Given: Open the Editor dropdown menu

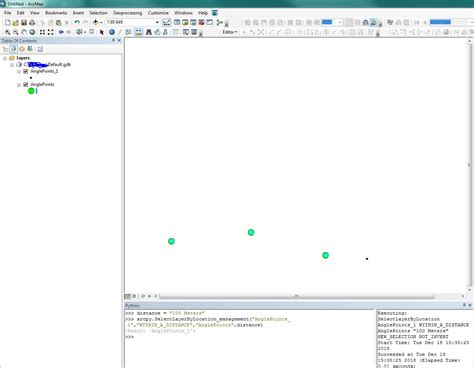Looking at the screenshot, I should [230, 32].
